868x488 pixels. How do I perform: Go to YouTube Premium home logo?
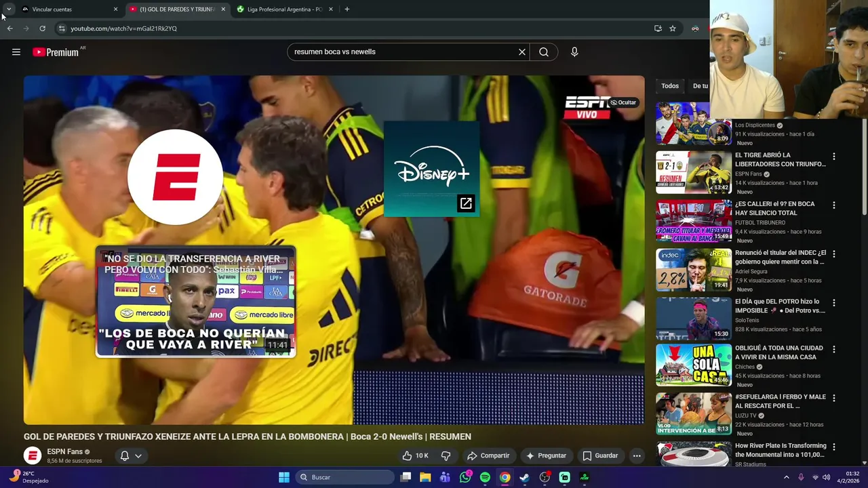(x=56, y=52)
